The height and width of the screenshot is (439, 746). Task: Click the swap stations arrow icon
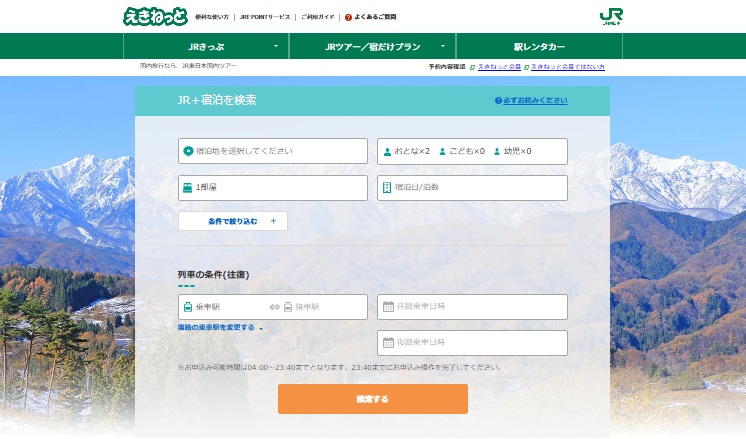(x=274, y=307)
